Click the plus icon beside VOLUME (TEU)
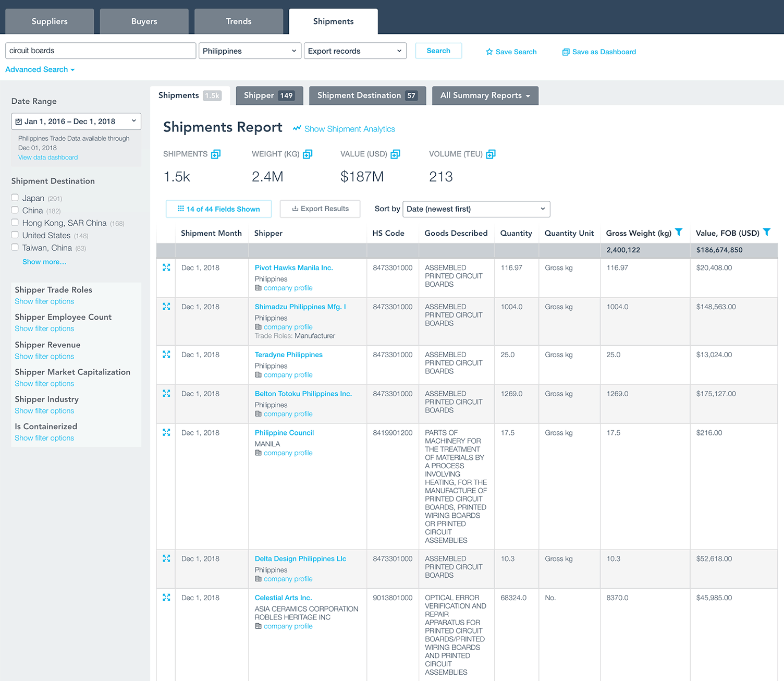This screenshot has height=681, width=784. tap(491, 154)
